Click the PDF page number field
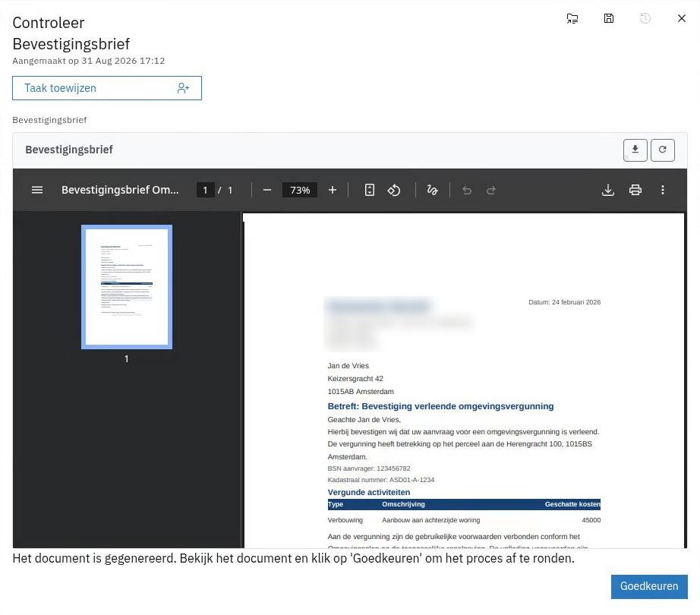Viewport: 700px width, 615px height. click(205, 190)
